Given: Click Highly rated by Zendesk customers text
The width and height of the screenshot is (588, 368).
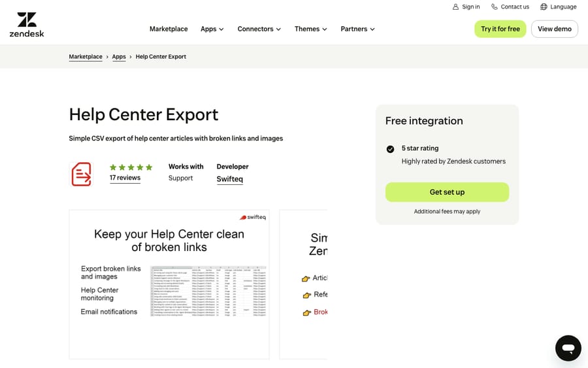Looking at the screenshot, I should tap(453, 161).
